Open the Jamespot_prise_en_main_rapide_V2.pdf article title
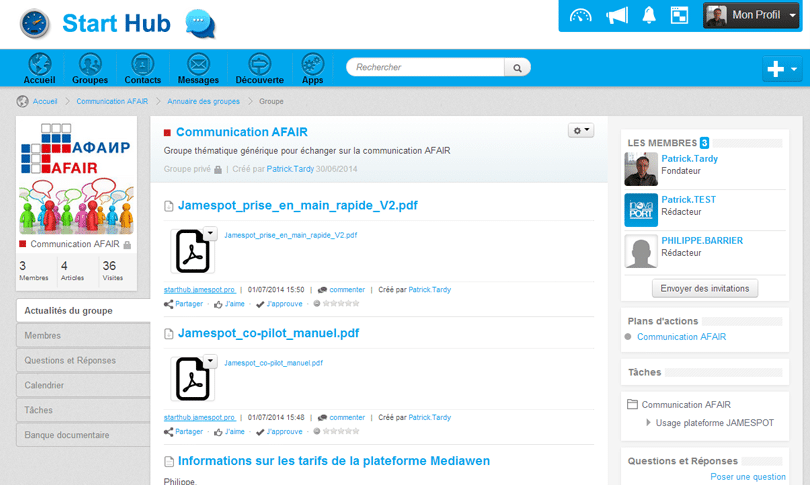 (x=298, y=205)
